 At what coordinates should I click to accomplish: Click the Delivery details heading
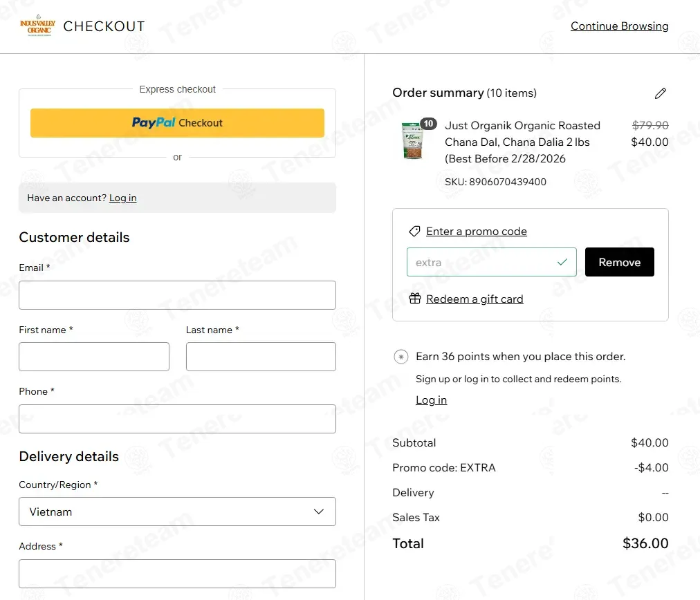pyautogui.click(x=68, y=456)
